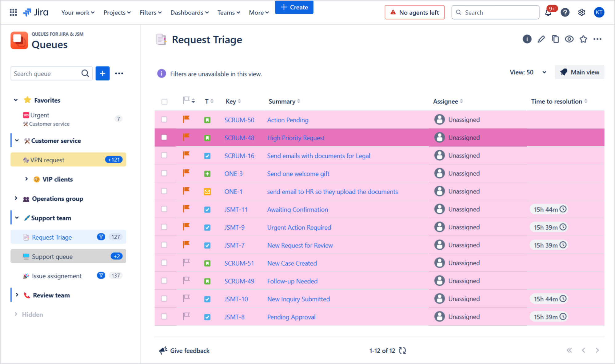The height and width of the screenshot is (364, 615).
Task: Open the settings gear icon
Action: tap(581, 12)
